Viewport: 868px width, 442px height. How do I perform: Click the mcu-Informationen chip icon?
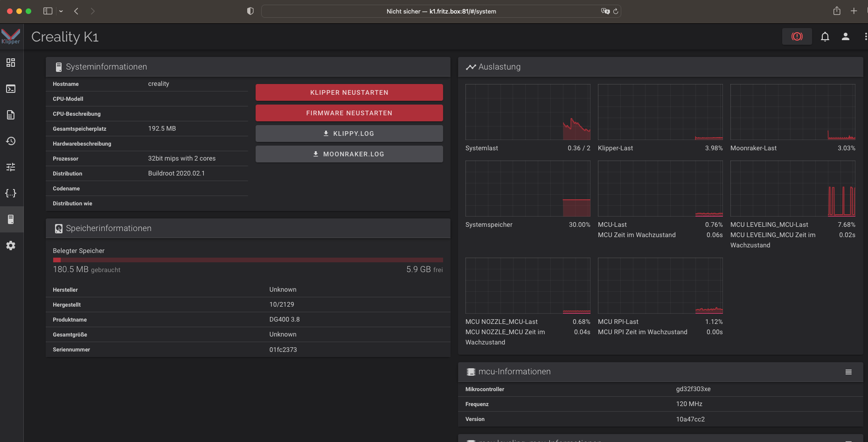tap(471, 372)
